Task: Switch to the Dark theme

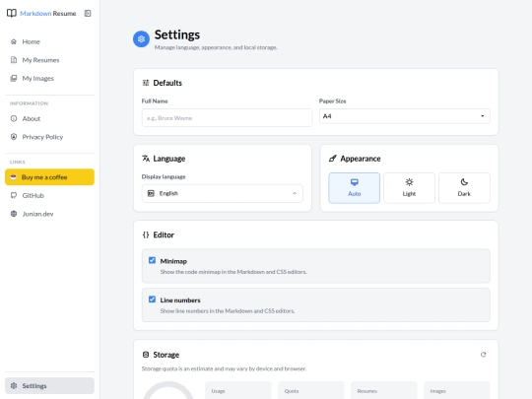Action: point(464,188)
